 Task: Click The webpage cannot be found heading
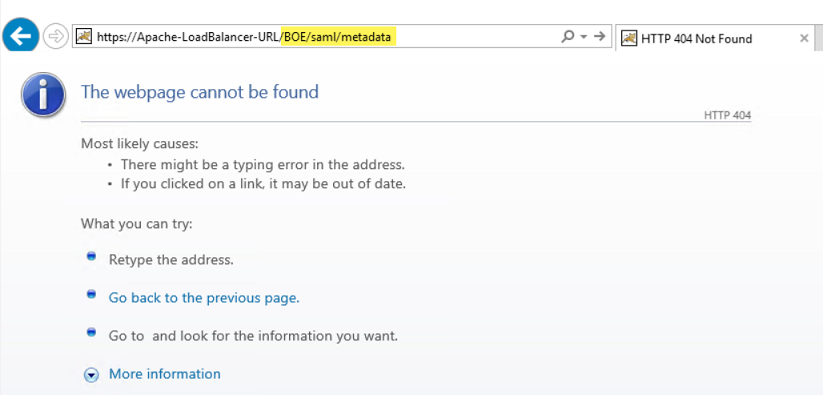click(199, 92)
